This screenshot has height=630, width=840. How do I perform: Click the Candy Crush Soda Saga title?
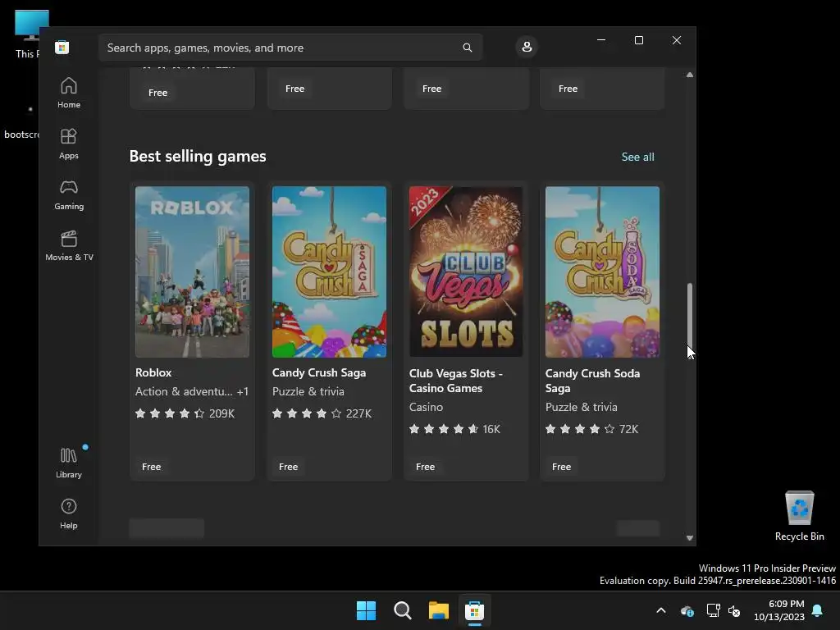tap(592, 381)
